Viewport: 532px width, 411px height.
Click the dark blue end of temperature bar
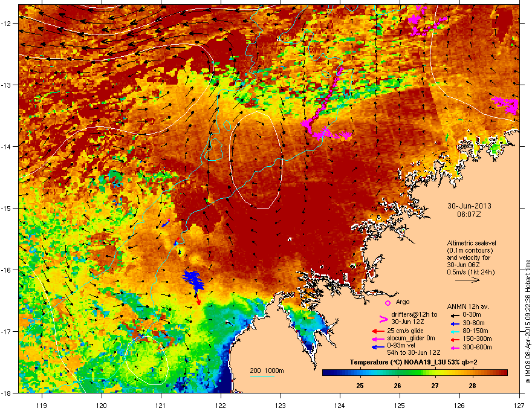coord(328,373)
